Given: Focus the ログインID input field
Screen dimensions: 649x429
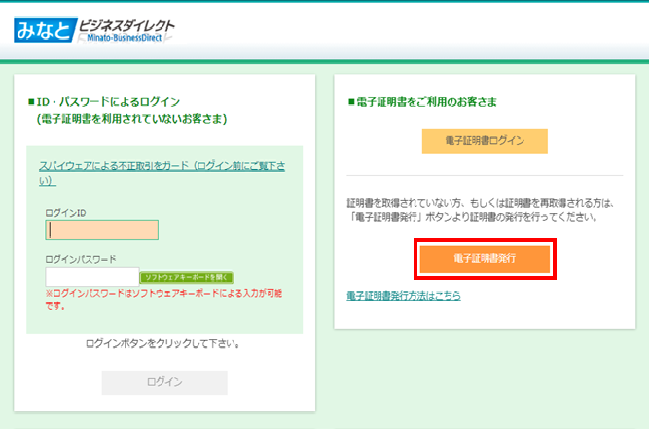Looking at the screenshot, I should (x=102, y=230).
